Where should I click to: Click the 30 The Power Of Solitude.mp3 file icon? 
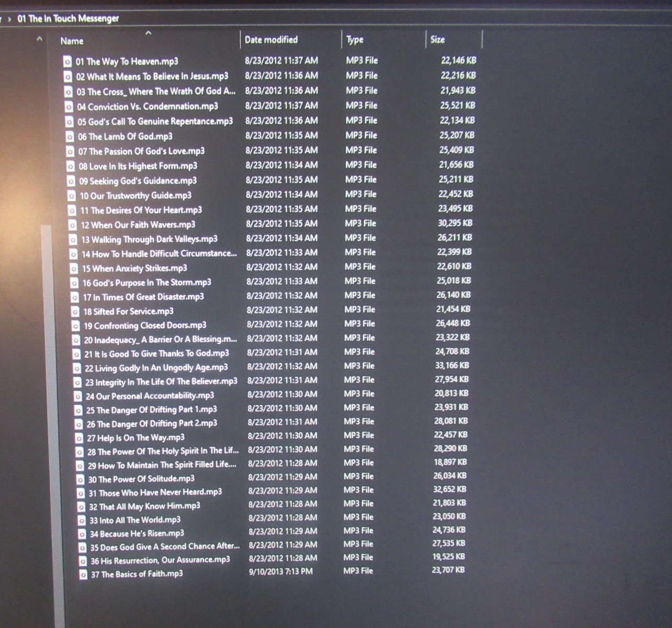click(80, 479)
